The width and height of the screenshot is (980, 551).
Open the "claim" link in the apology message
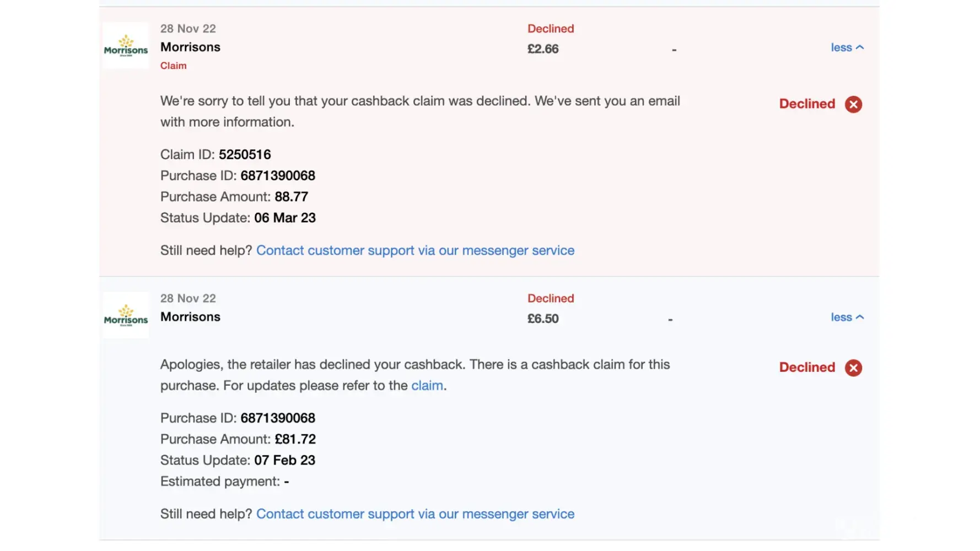(427, 386)
